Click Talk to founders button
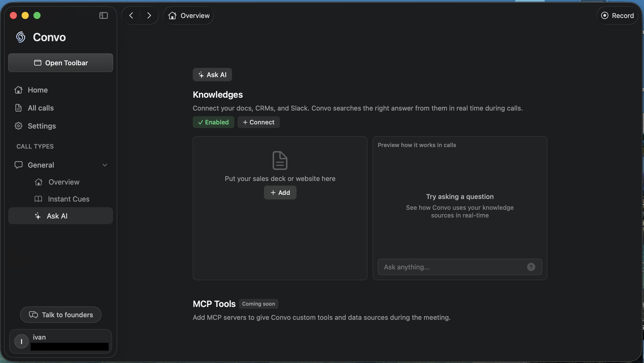644x363 pixels. click(x=61, y=315)
